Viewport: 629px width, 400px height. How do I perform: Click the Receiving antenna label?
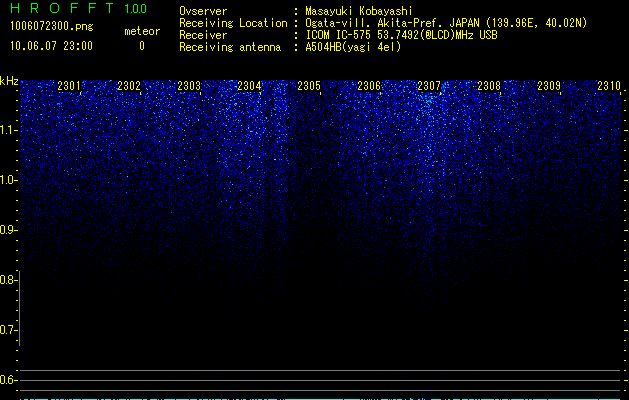point(230,47)
